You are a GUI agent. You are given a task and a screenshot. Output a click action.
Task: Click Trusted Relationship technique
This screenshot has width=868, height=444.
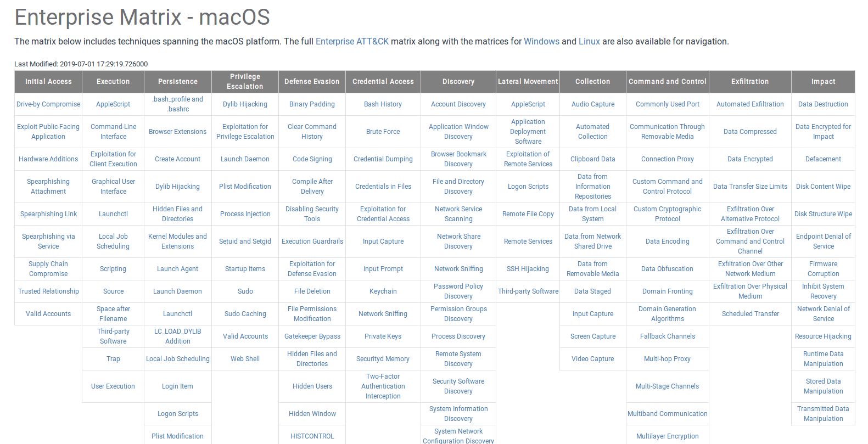(48, 291)
